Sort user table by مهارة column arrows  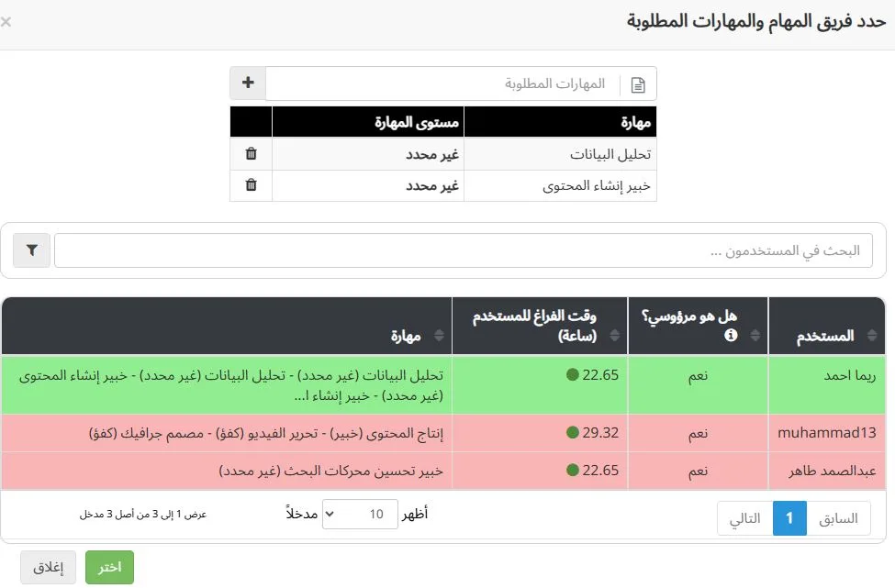pos(439,335)
